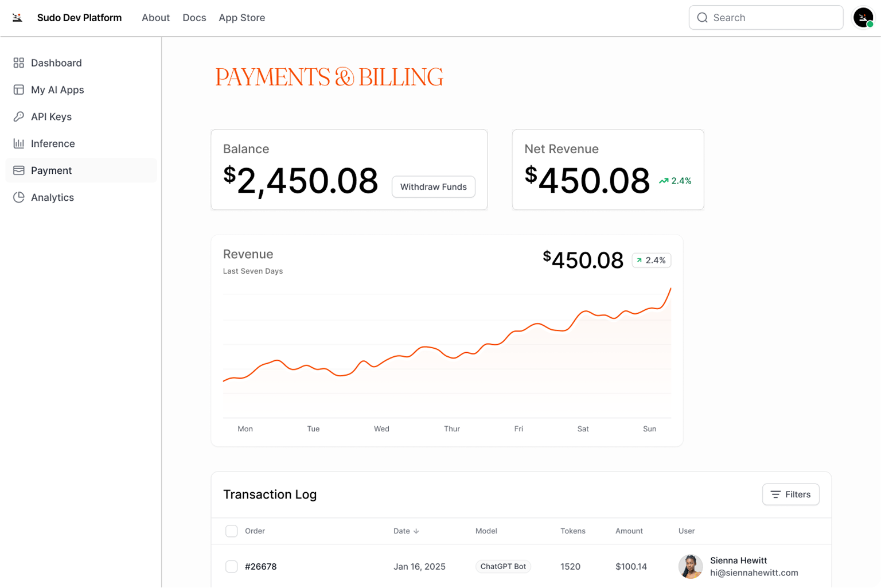Click the Balance amount $2,450.08

[301, 181]
